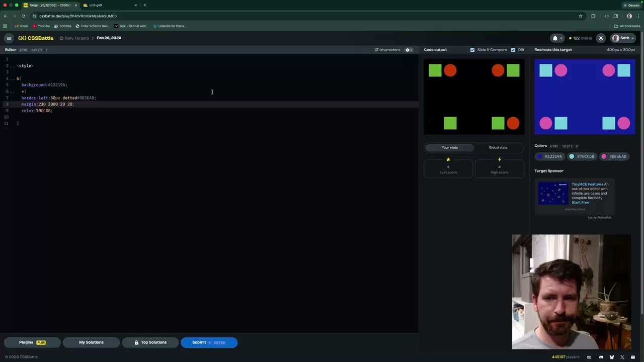644x362 pixels.
Task: Open the locked Top Solutions button
Action: click(150, 342)
